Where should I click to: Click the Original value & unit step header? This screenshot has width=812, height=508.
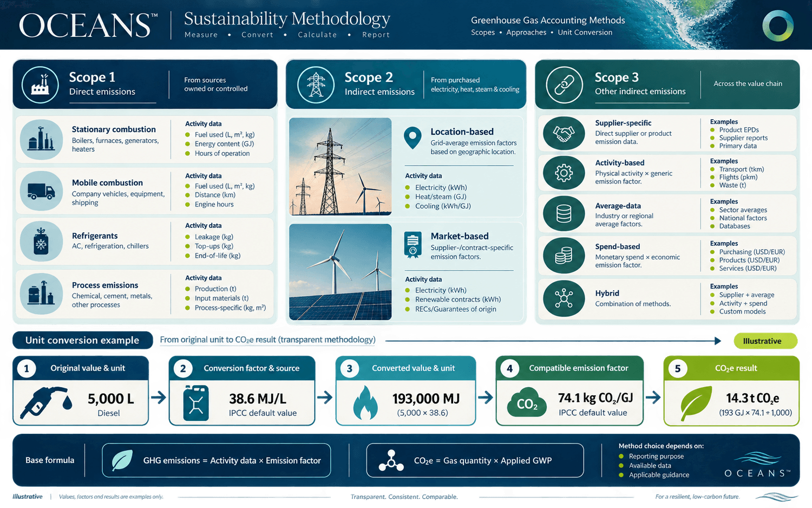coord(81,368)
